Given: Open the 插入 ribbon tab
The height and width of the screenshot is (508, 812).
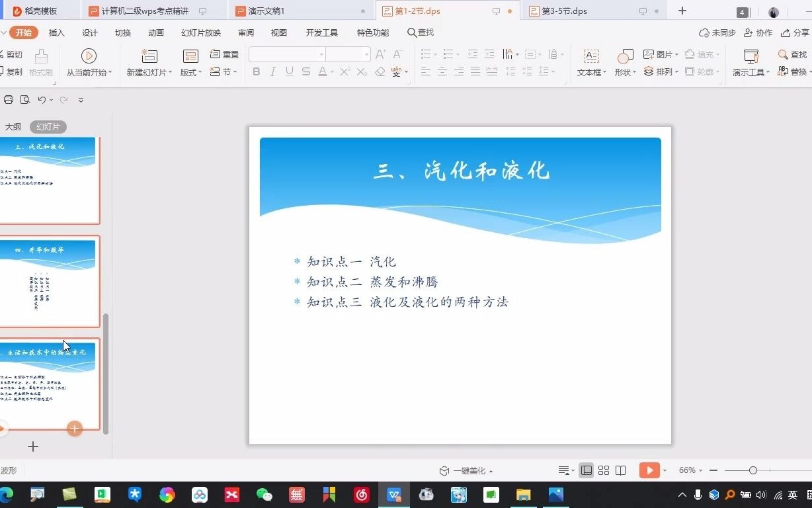Looking at the screenshot, I should tap(57, 32).
